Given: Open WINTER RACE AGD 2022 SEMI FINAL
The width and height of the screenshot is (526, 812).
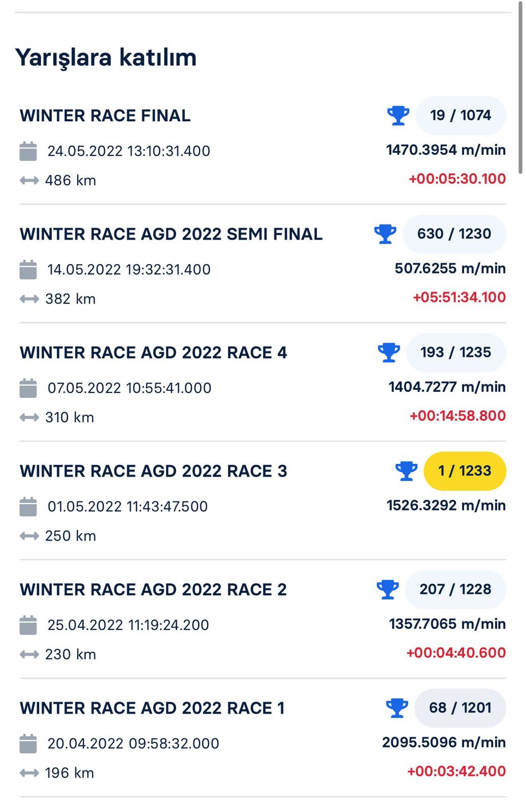Looking at the screenshot, I should 171,234.
